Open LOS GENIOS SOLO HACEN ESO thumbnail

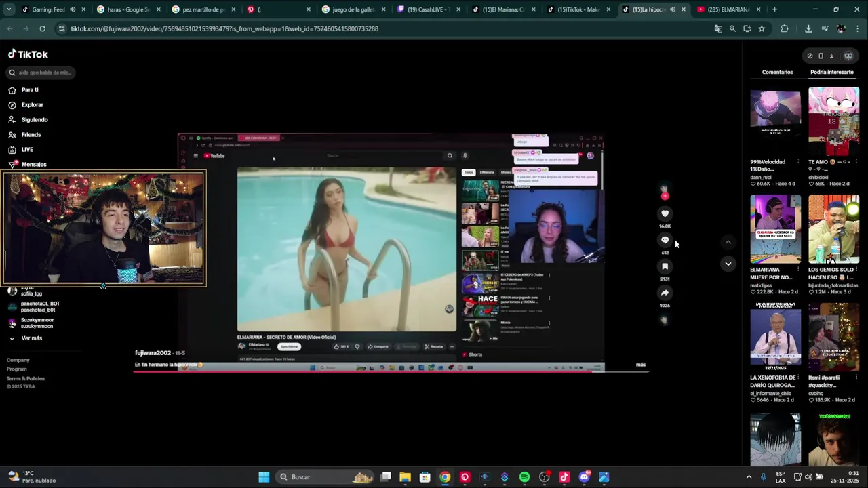point(833,229)
